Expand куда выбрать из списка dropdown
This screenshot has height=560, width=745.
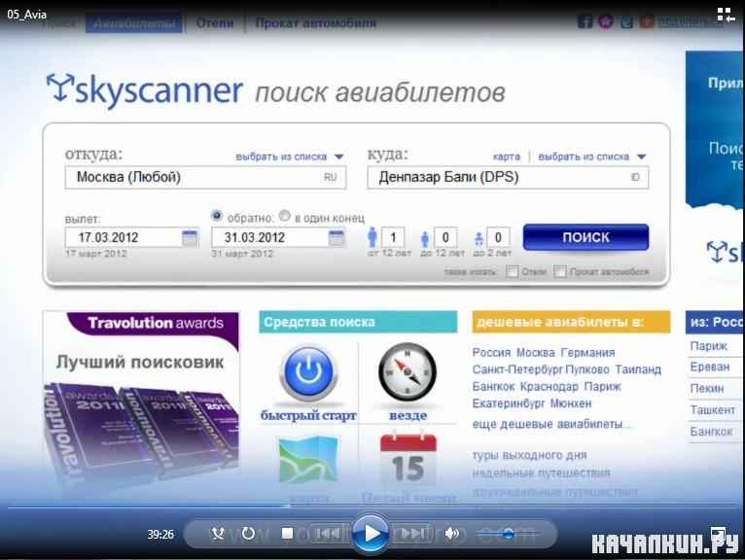592,157
